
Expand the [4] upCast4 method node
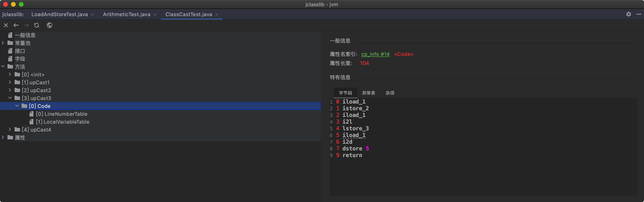click(10, 130)
